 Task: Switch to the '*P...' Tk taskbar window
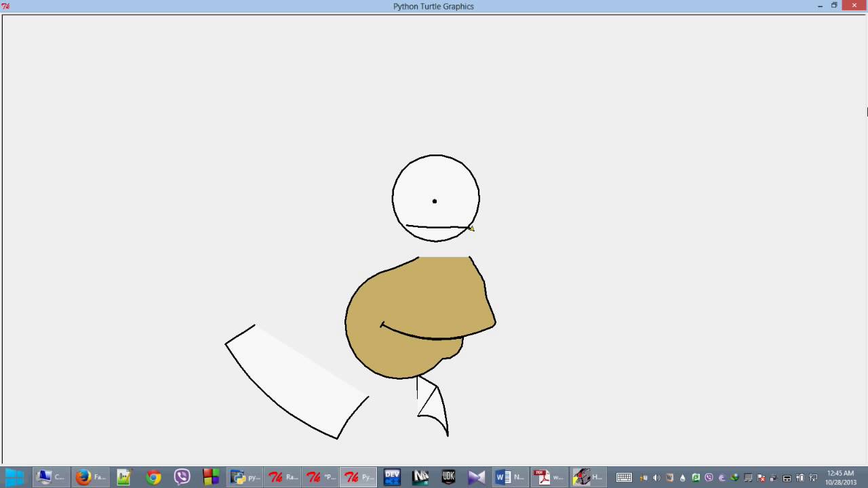click(x=321, y=477)
